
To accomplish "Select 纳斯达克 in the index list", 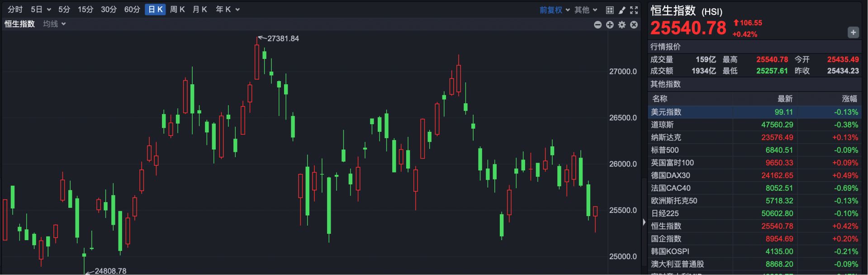I will tap(666, 137).
